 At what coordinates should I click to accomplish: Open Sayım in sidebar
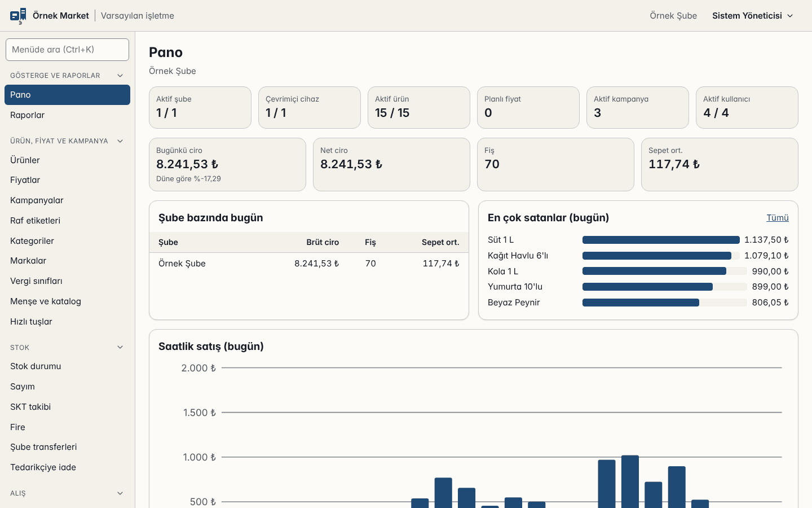coord(67,387)
